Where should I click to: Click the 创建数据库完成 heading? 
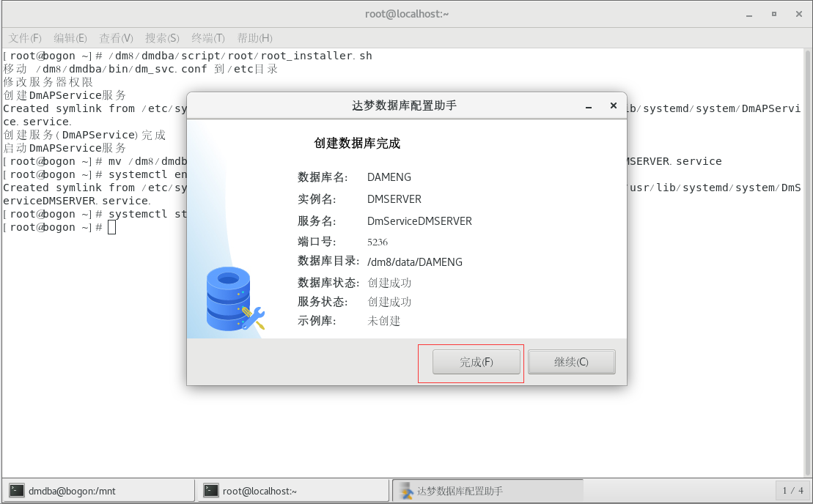(357, 143)
